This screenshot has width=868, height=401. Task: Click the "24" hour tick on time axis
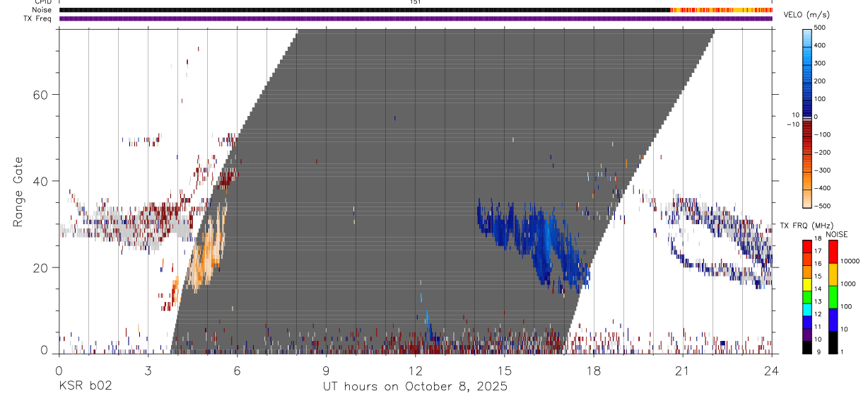[772, 370]
